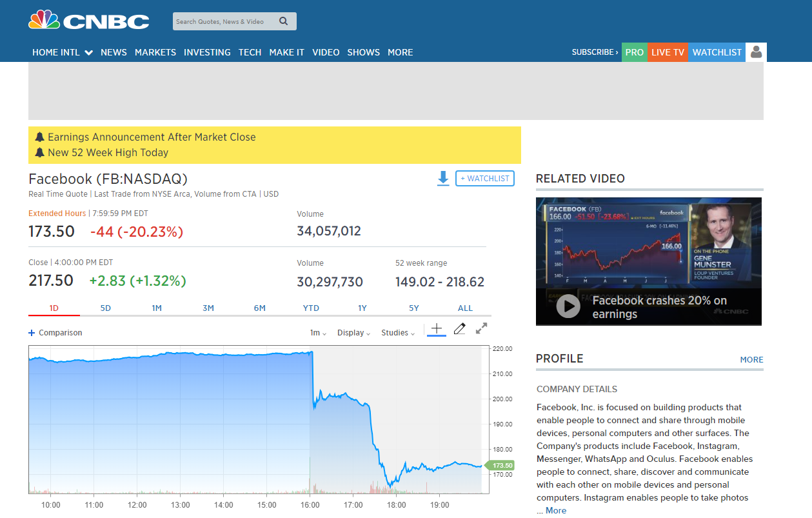Image resolution: width=812 pixels, height=518 pixels.
Task: Click the COMPANY DETAILS label
Action: coord(577,389)
